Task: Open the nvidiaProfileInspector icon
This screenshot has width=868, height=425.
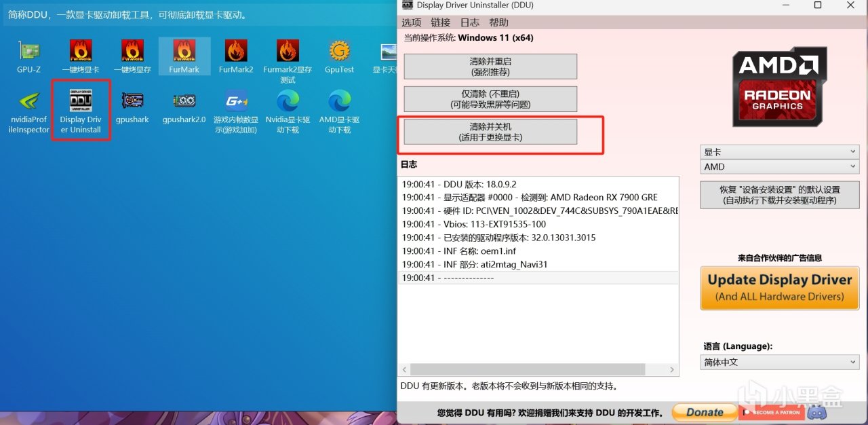Action: point(28,112)
